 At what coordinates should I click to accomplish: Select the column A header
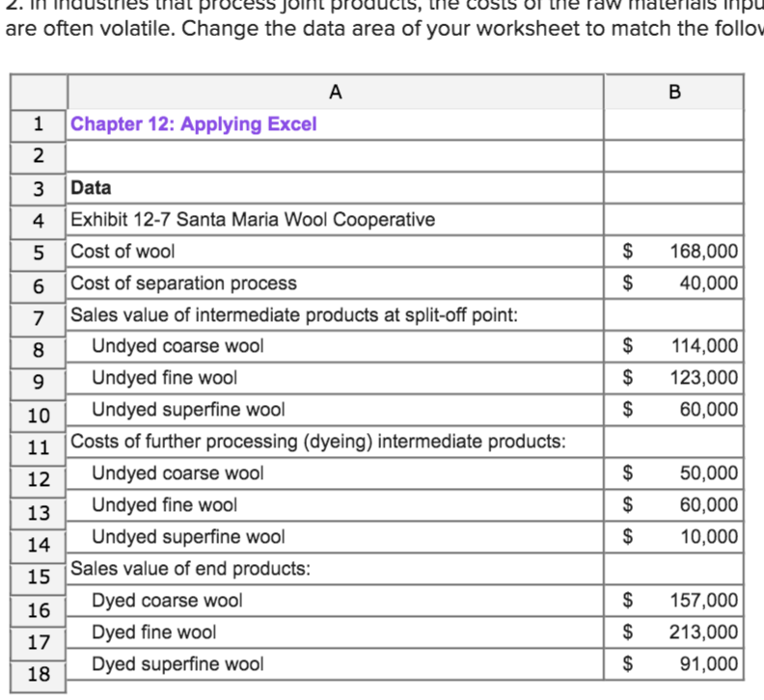point(336,92)
